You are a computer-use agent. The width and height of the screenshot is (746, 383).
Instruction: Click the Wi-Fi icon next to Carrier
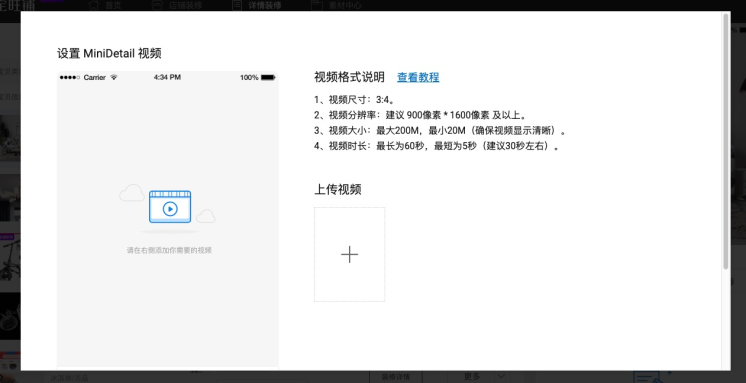[x=113, y=77]
